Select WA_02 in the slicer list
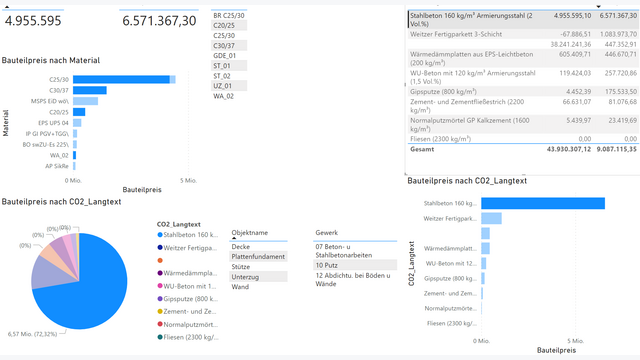 (229, 96)
